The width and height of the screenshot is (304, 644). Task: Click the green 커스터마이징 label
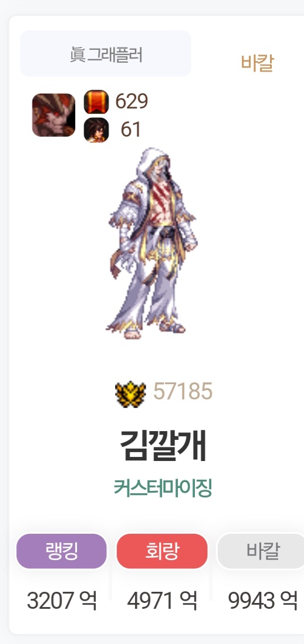coord(163,488)
